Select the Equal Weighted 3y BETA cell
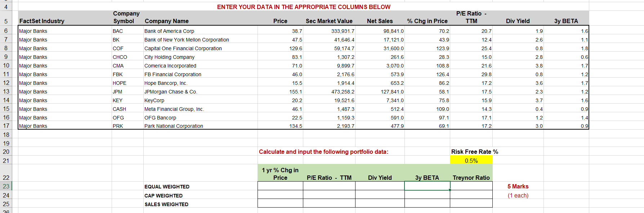The image size is (644, 213). tap(427, 186)
